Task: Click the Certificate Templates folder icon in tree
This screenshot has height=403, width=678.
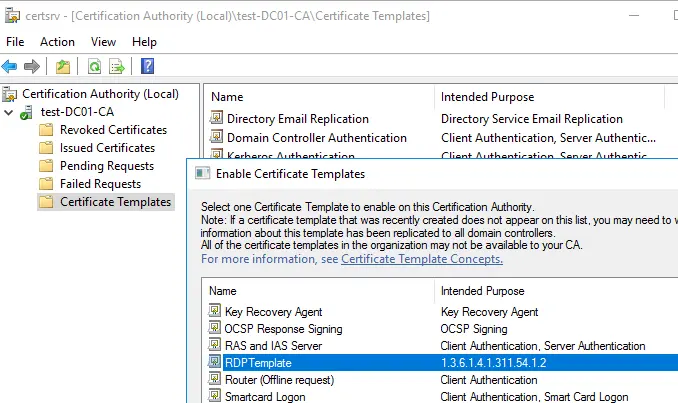Action: [x=46, y=202]
